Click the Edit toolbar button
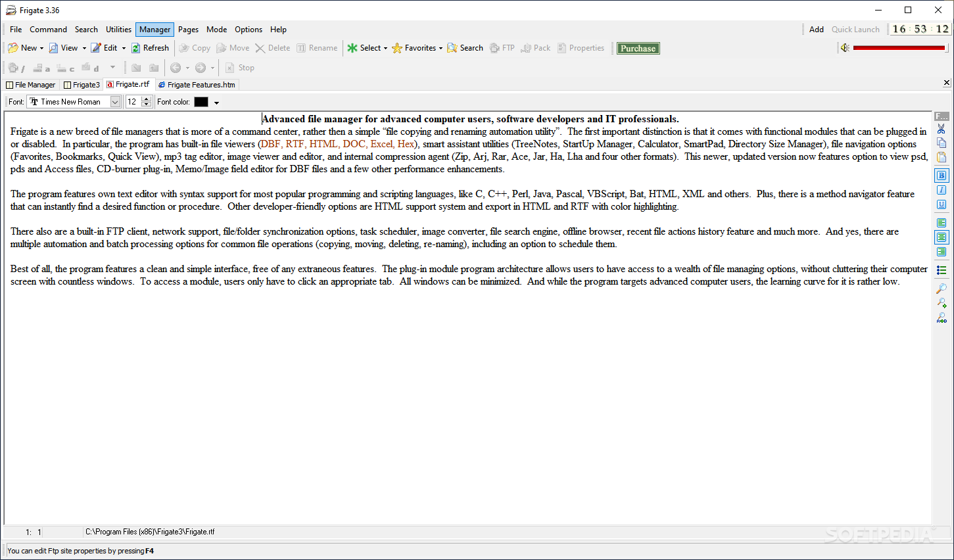This screenshot has width=954, height=560. click(x=105, y=48)
